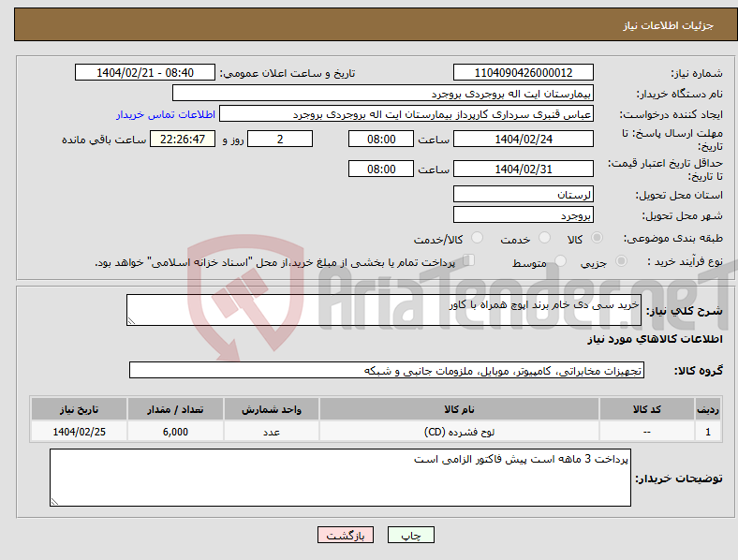
Task: Toggle the اسناد خزانه اسلامی payment checkbox
Action: coord(469,259)
